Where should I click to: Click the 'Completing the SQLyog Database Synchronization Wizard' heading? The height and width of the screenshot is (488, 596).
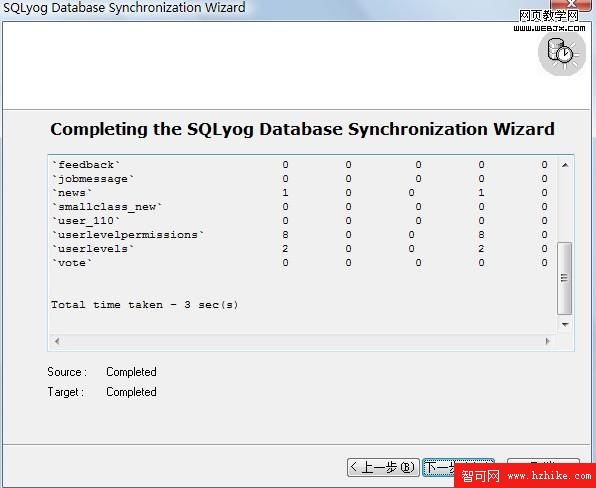[x=302, y=129]
